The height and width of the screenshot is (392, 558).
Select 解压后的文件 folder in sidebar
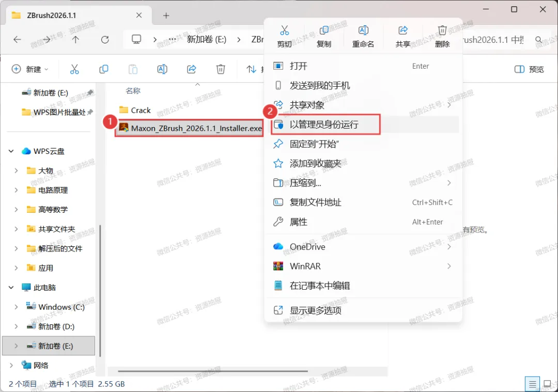click(60, 248)
